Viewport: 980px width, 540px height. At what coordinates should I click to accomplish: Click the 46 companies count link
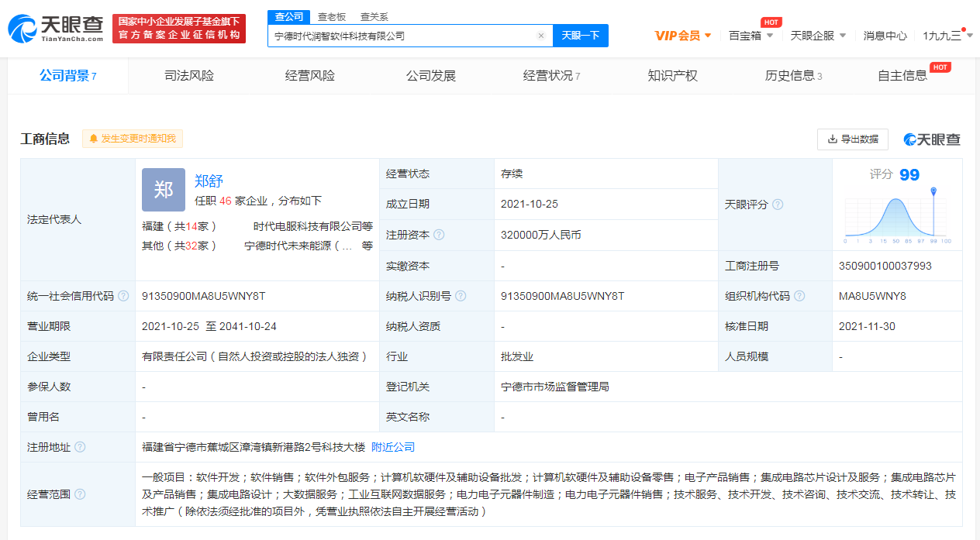[x=226, y=201]
